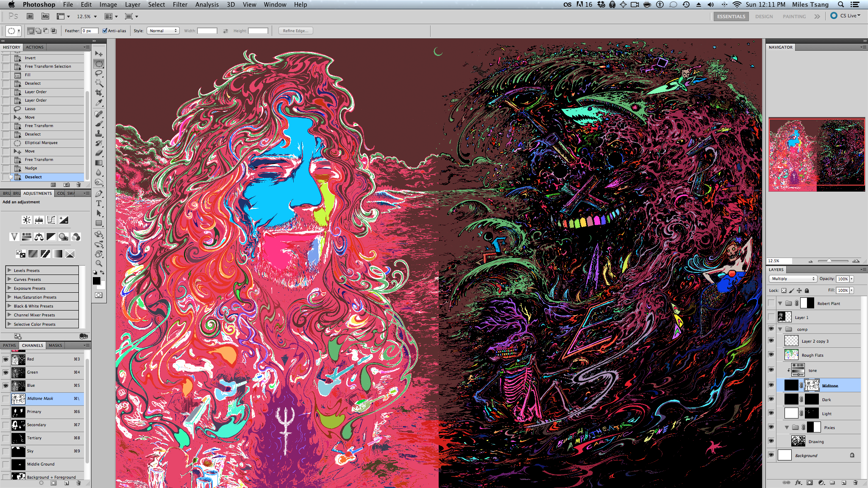Add a Threshold adjustment

coord(45,254)
